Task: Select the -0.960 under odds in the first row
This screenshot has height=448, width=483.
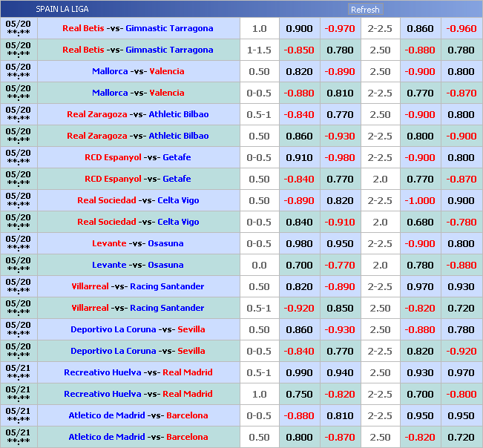Action: [x=461, y=29]
